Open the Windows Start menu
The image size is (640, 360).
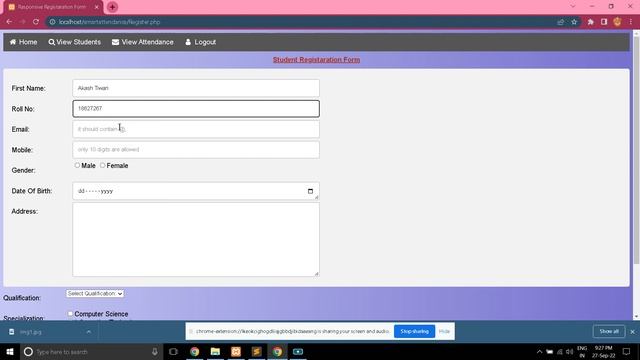click(10, 351)
